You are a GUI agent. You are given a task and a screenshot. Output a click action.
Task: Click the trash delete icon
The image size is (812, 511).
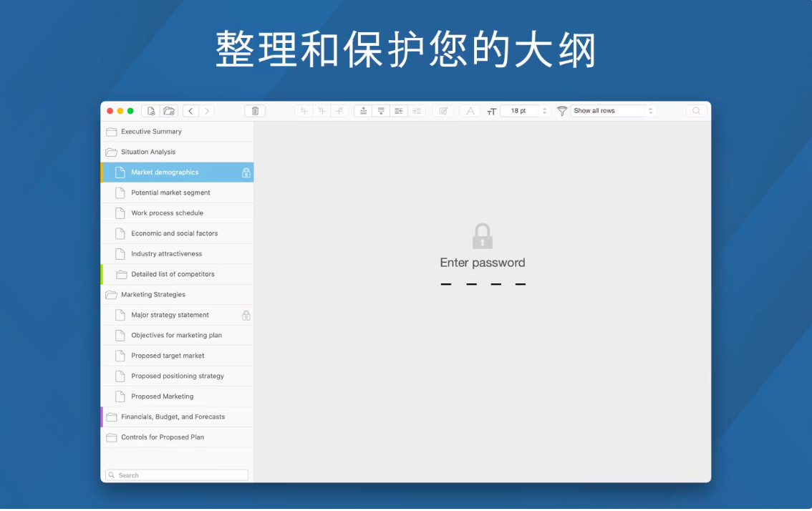255,111
